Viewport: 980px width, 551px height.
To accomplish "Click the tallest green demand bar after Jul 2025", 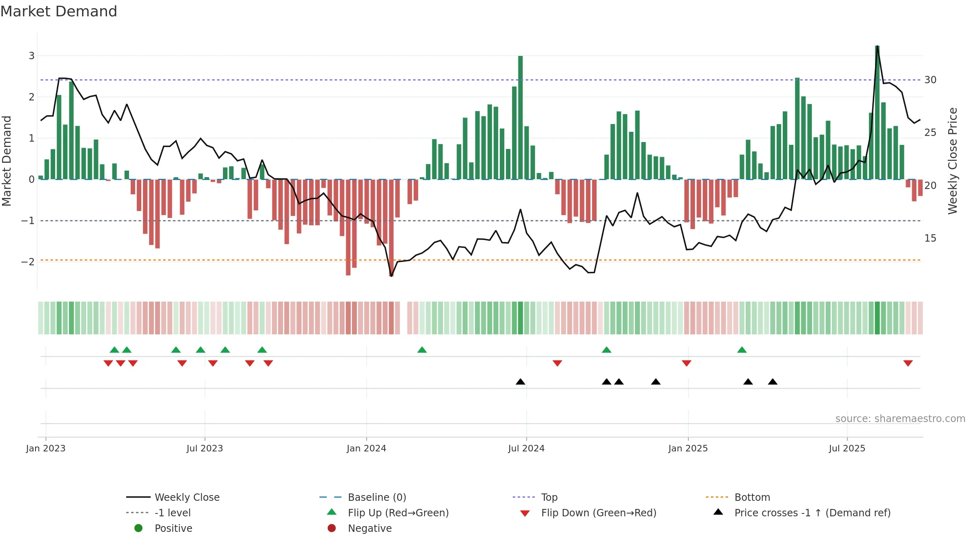I will pyautogui.click(x=877, y=113).
